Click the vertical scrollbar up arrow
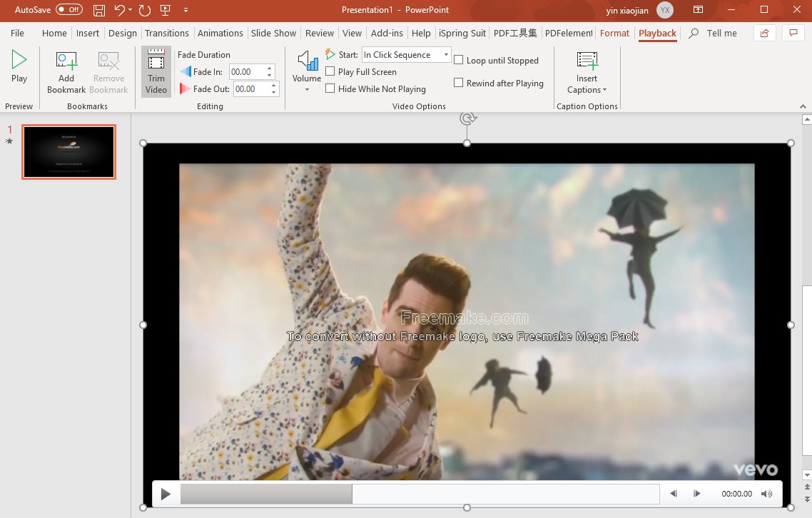Viewport: 812px width, 518px height. click(x=807, y=120)
